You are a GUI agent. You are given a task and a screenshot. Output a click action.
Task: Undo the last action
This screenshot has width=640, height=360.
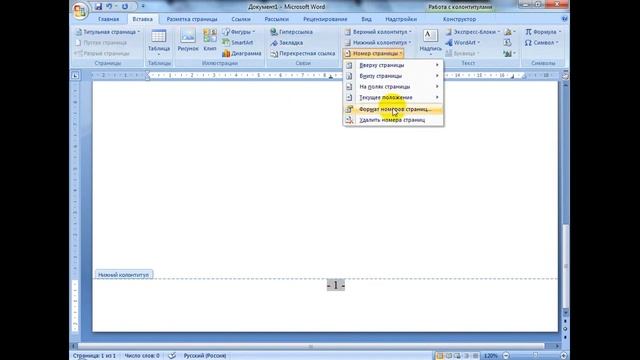109,7
